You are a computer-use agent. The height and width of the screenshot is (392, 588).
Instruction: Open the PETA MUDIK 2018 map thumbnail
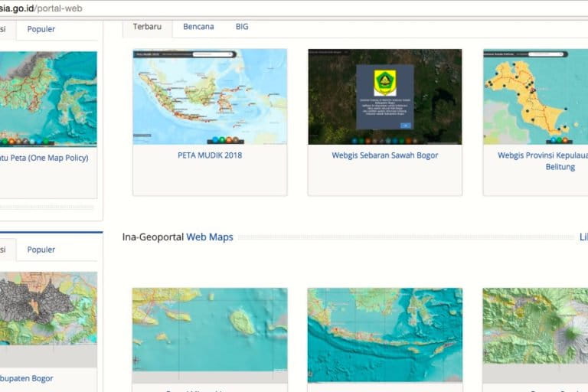(210, 96)
